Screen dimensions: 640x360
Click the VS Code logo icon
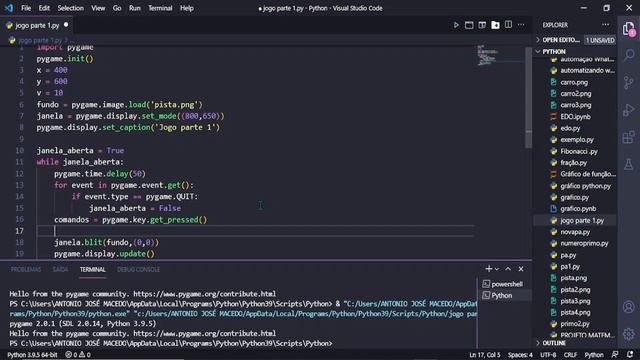coord(9,8)
